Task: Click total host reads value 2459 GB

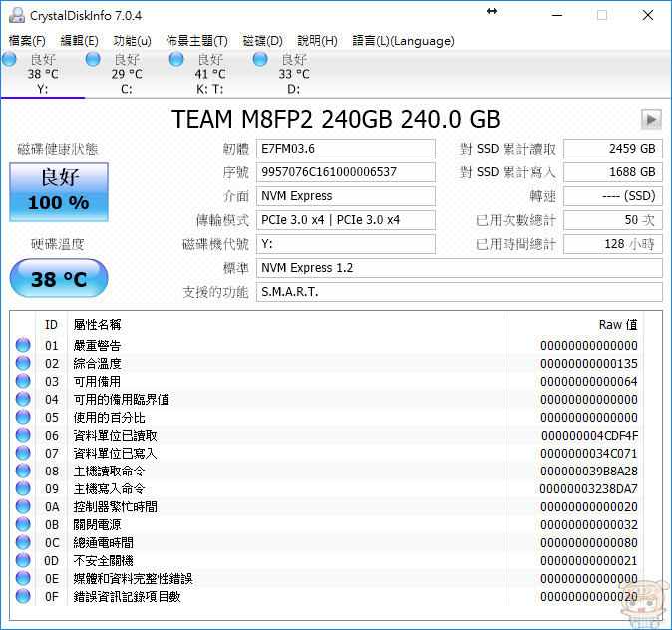Action: (x=613, y=149)
